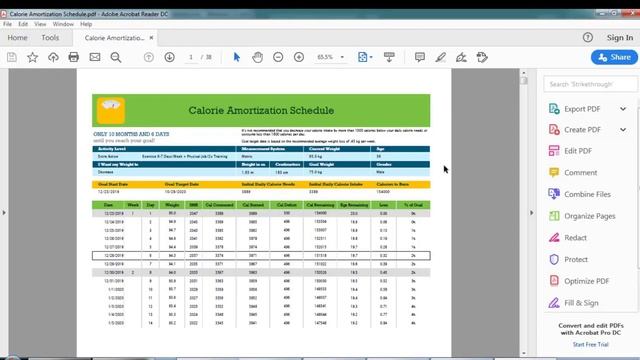Switch to the Tools tab

pyautogui.click(x=50, y=38)
